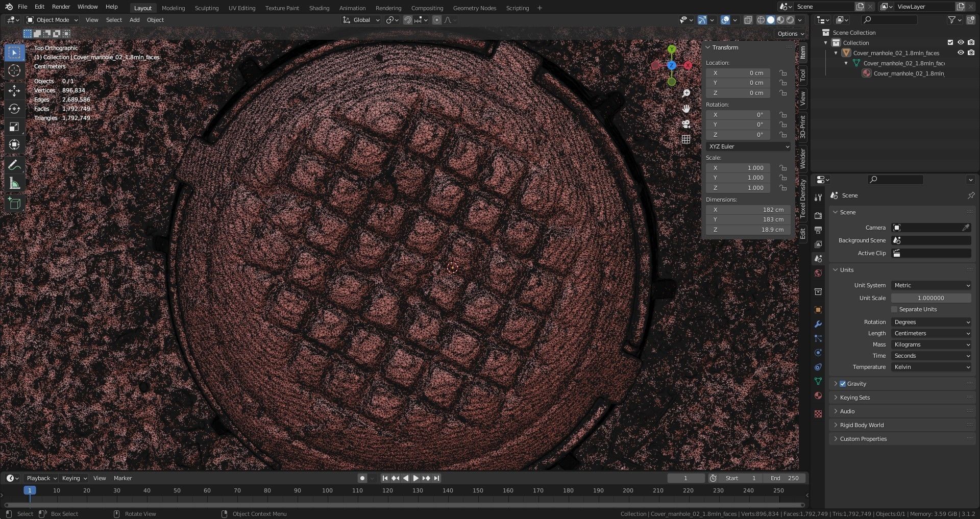Switch to the UV Editing workspace tab
This screenshot has height=519, width=980.
click(242, 8)
